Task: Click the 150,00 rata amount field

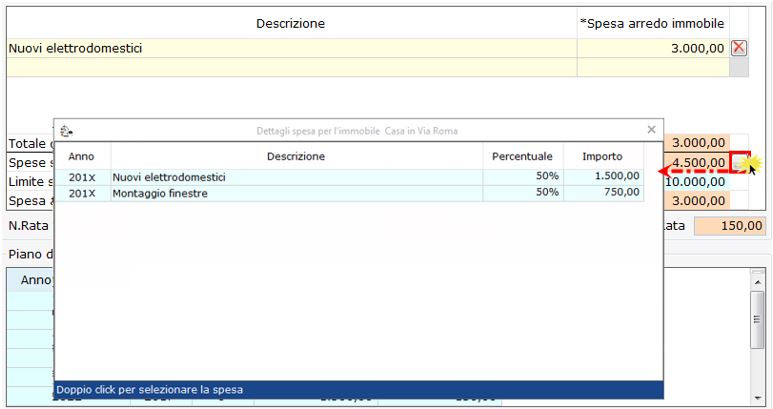Action: pyautogui.click(x=730, y=226)
